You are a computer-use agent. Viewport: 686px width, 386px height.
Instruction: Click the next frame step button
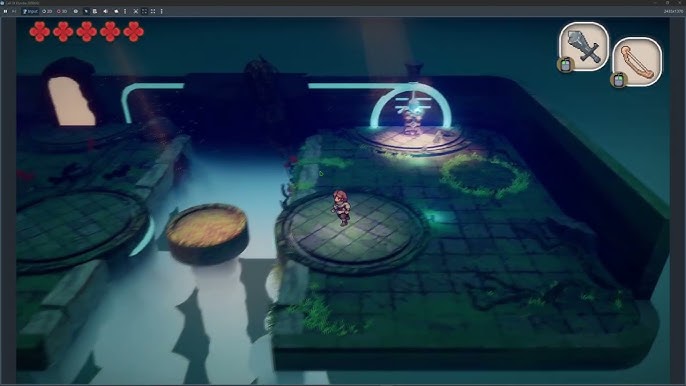point(14,11)
